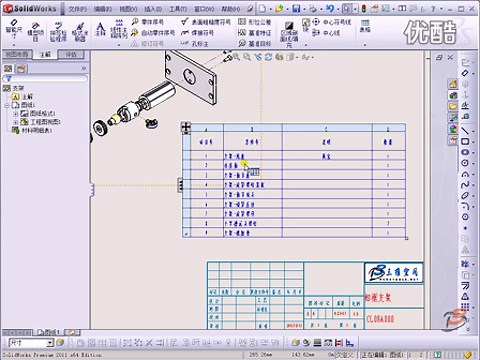Click the Save icon in the title toolbar
Viewport: 480px width, 360px height.
tap(296, 8)
